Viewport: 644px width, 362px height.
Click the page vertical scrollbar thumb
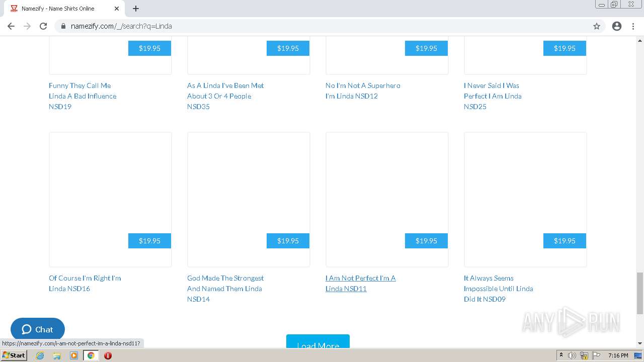[639, 293]
